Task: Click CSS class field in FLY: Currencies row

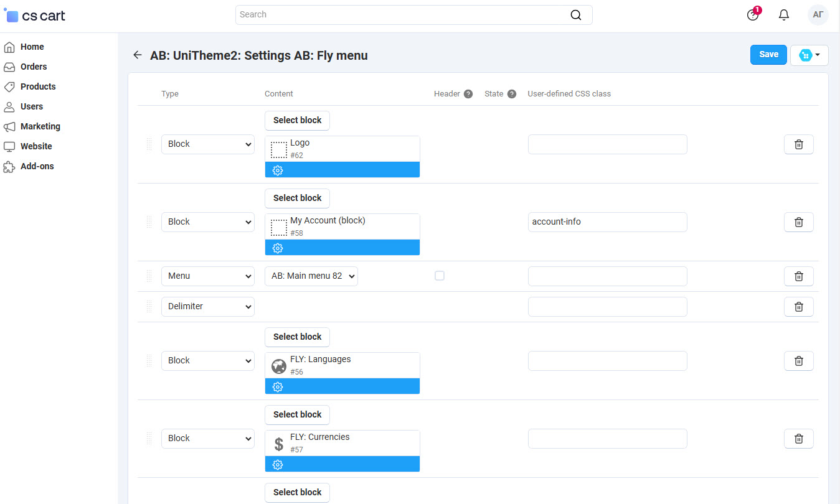Action: click(608, 439)
